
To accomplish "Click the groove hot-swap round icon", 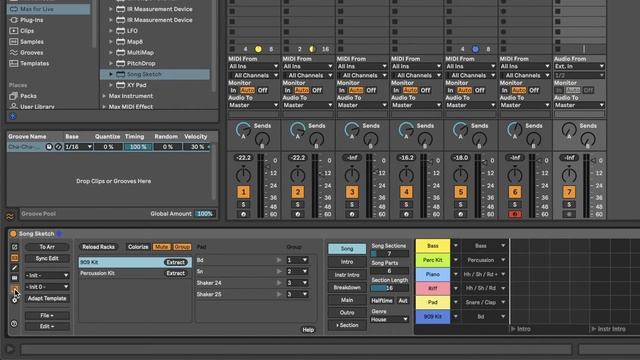I will click(49, 147).
